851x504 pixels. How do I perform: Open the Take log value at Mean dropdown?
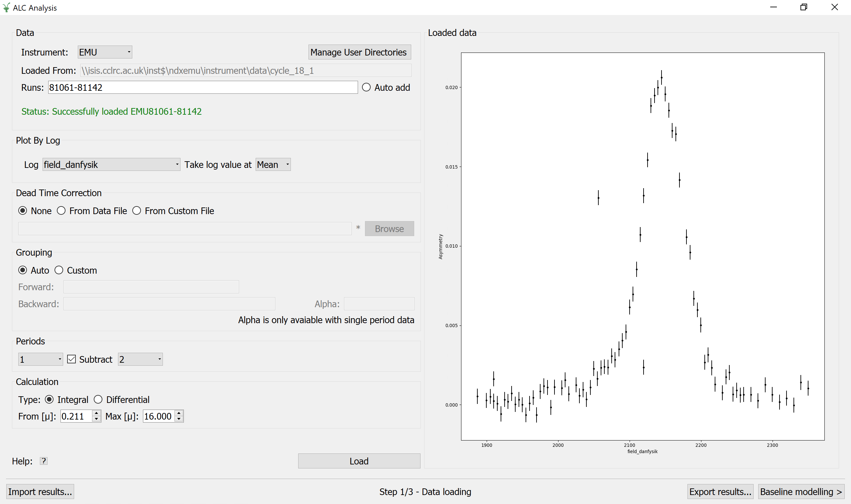pyautogui.click(x=273, y=164)
